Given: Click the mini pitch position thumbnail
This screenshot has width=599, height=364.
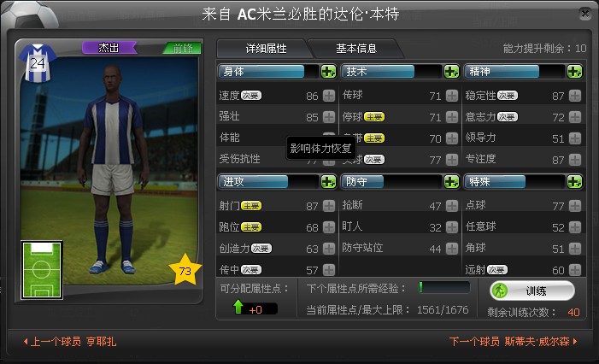Looking at the screenshot, I should 42,270.
